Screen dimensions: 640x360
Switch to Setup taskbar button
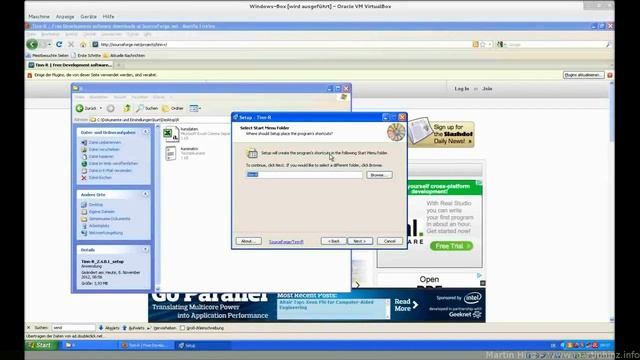point(203,345)
